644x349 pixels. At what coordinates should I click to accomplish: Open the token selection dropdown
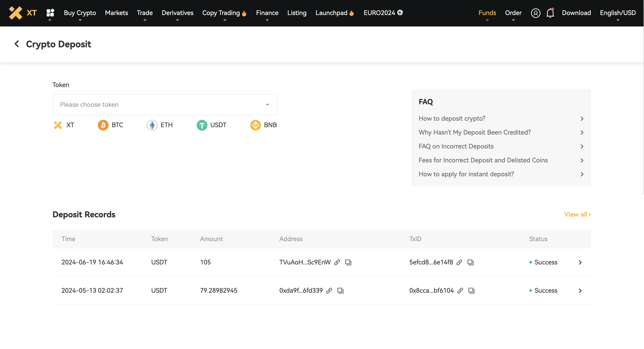164,105
